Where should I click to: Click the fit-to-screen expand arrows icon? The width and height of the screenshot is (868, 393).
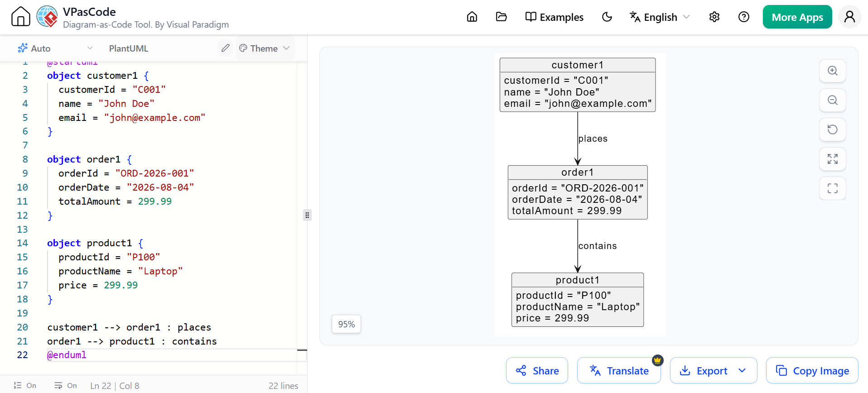832,159
